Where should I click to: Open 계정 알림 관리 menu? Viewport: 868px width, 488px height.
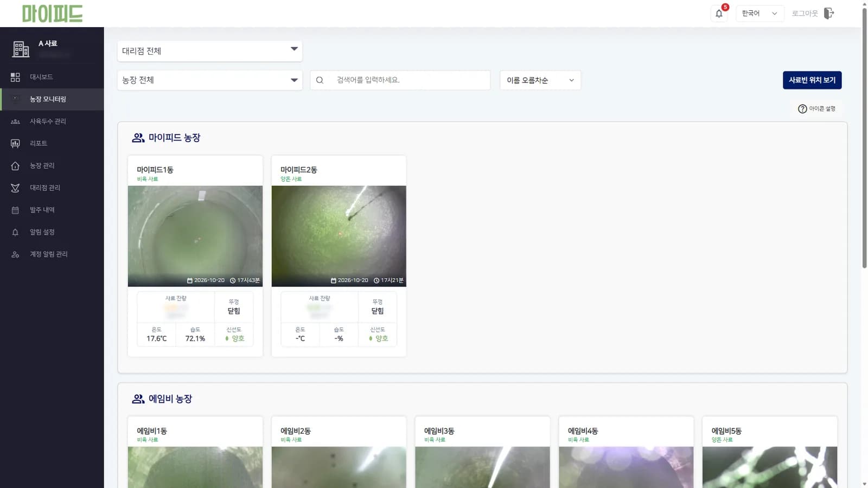(x=52, y=255)
